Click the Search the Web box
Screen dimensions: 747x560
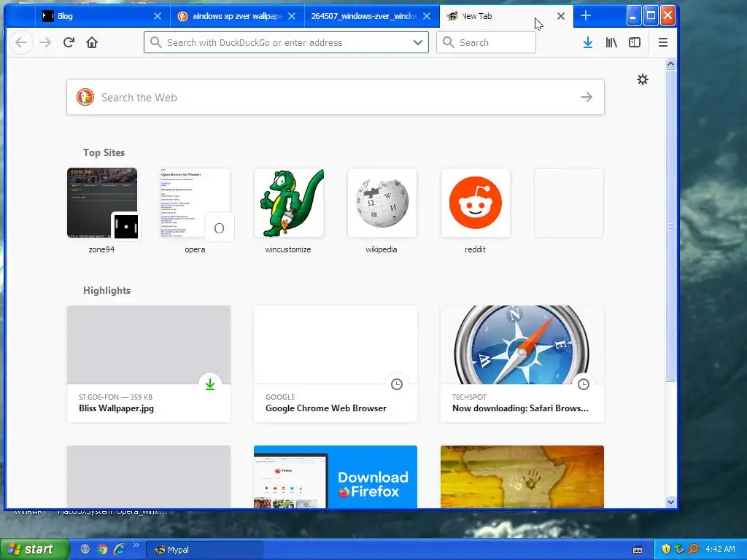pos(336,97)
